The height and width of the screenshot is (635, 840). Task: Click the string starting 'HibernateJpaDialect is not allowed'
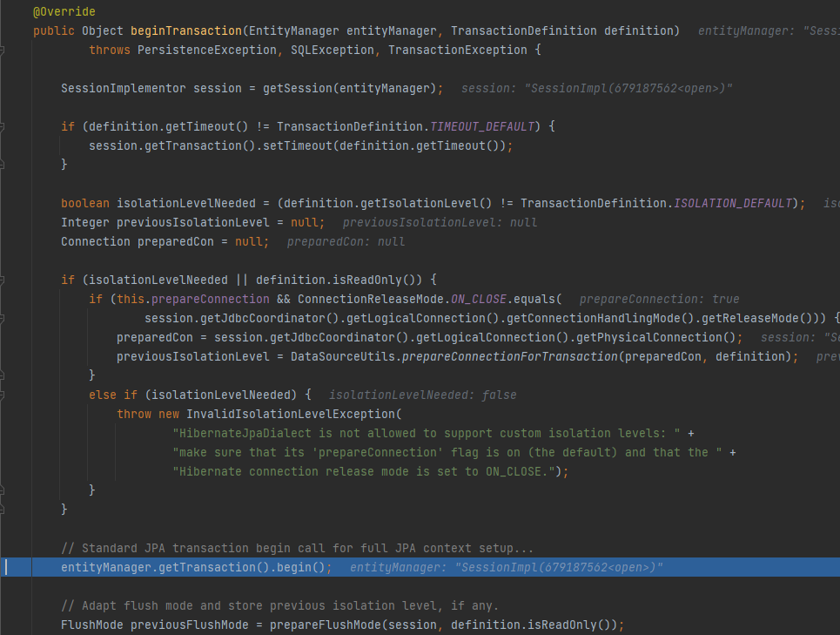[427, 434]
